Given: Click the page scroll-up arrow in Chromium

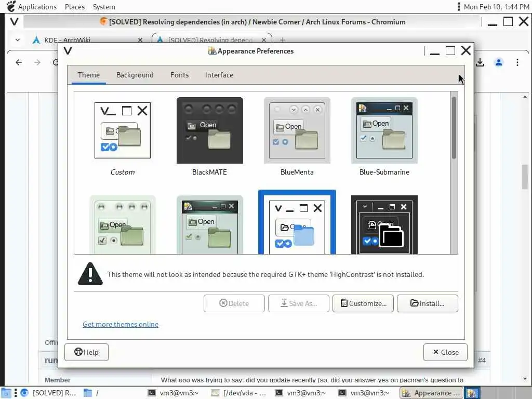Looking at the screenshot, I should [525, 97].
